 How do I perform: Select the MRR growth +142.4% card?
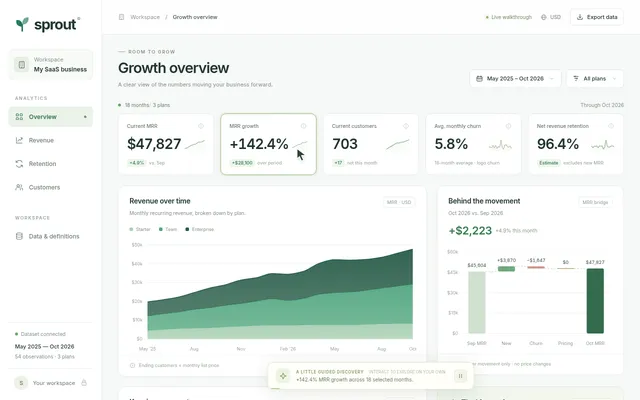[268, 144]
